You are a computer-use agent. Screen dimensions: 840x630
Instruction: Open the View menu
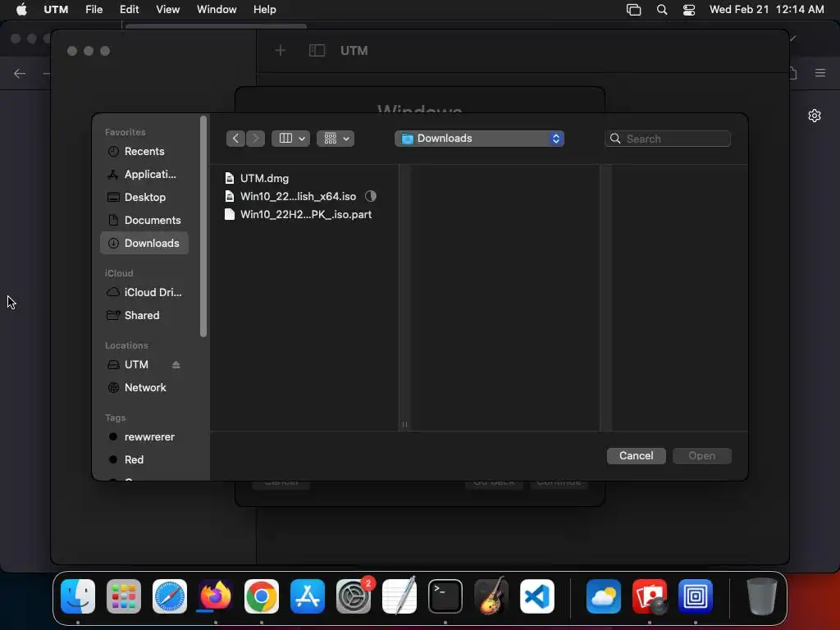(x=167, y=10)
